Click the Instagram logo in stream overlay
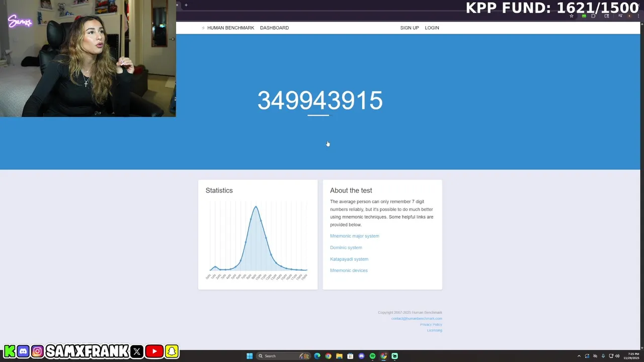Image resolution: width=644 pixels, height=362 pixels. coord(37,351)
